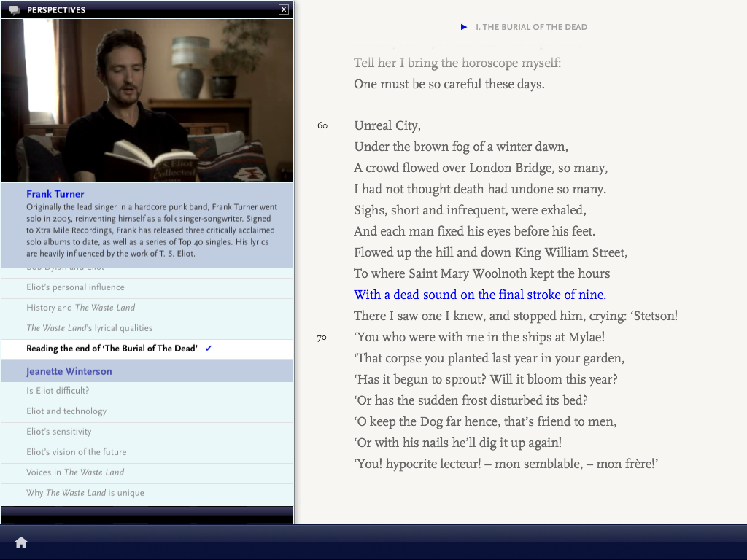This screenshot has width=747, height=560.
Task: Click the checkmark next to 'Reading the end'
Action: pos(209,349)
